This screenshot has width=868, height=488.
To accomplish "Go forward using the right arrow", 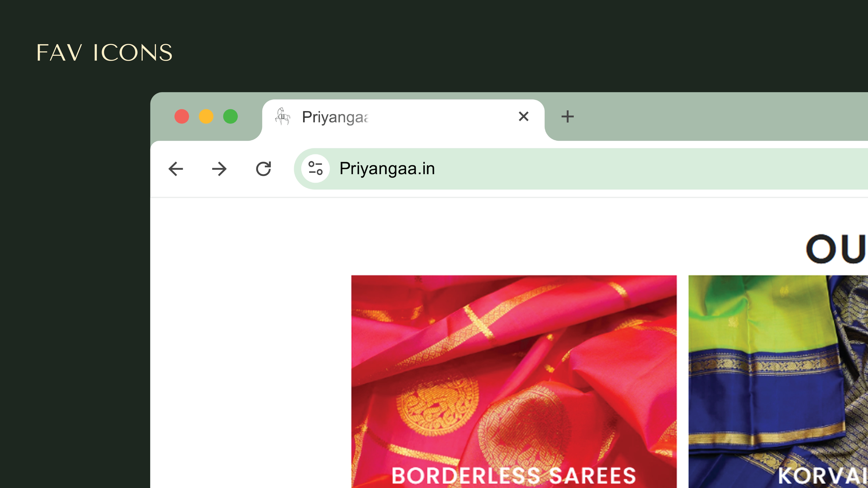I will tap(219, 169).
